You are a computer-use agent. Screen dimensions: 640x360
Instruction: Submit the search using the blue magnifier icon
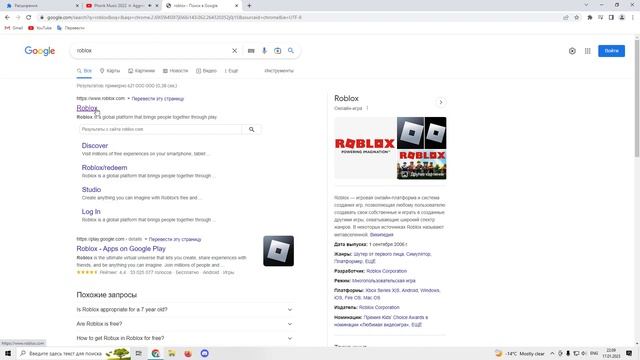(291, 51)
